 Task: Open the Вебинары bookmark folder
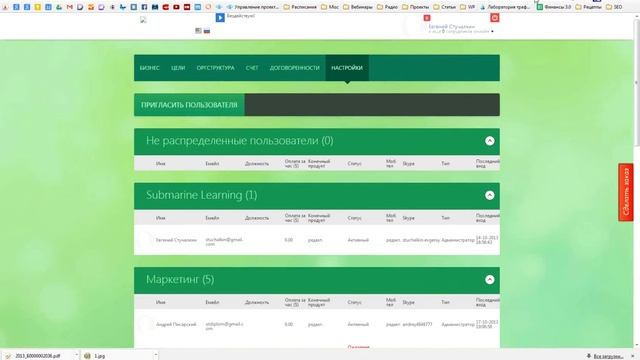[x=358, y=7]
